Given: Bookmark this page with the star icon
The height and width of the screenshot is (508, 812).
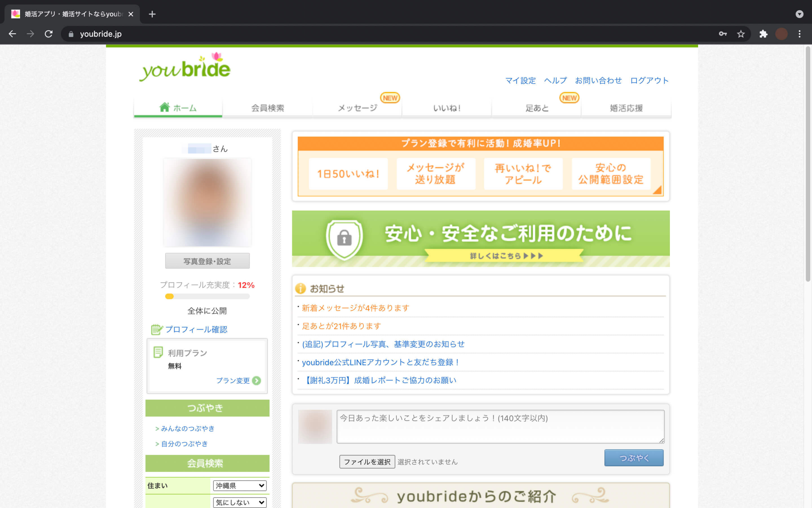Looking at the screenshot, I should click(x=741, y=34).
